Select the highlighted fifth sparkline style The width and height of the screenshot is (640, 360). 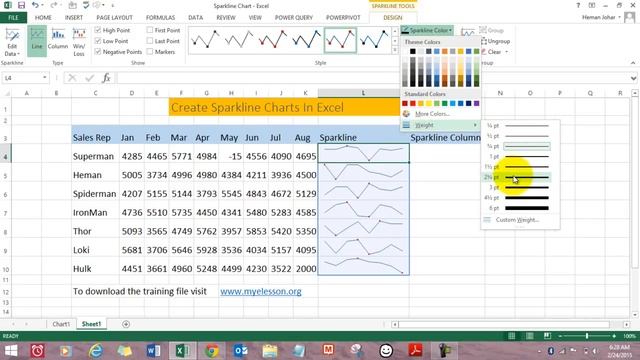click(x=340, y=40)
